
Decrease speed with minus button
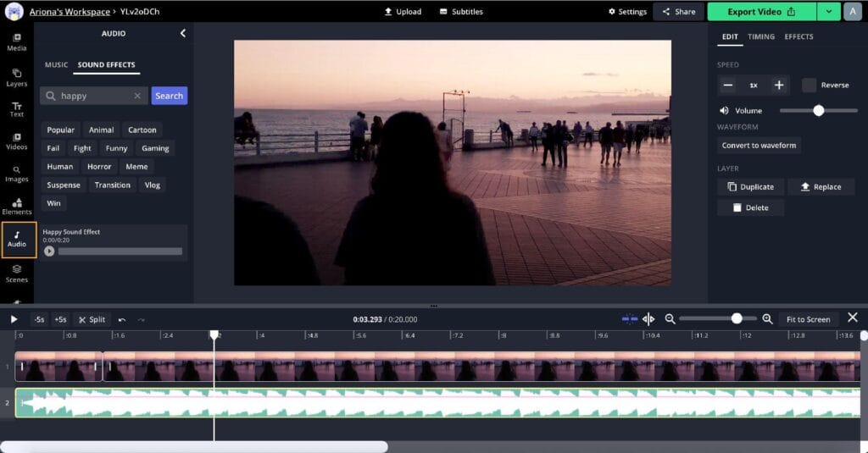[x=728, y=86]
